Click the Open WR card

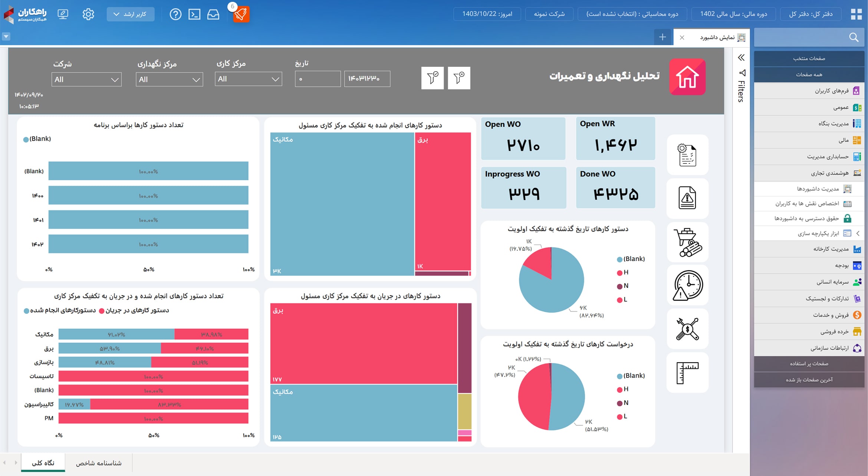(615, 139)
